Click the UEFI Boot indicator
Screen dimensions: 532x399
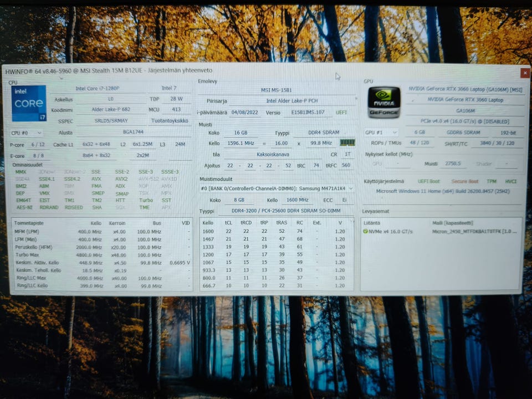pyautogui.click(x=428, y=181)
